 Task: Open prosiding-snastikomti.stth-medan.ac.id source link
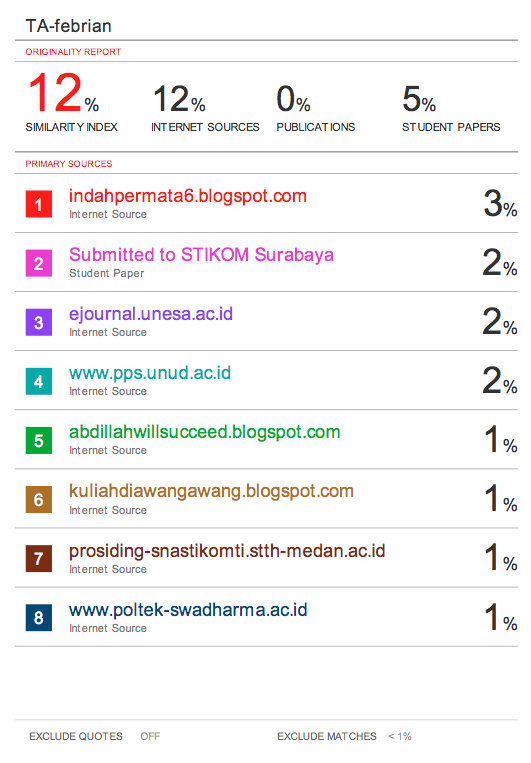point(227,551)
